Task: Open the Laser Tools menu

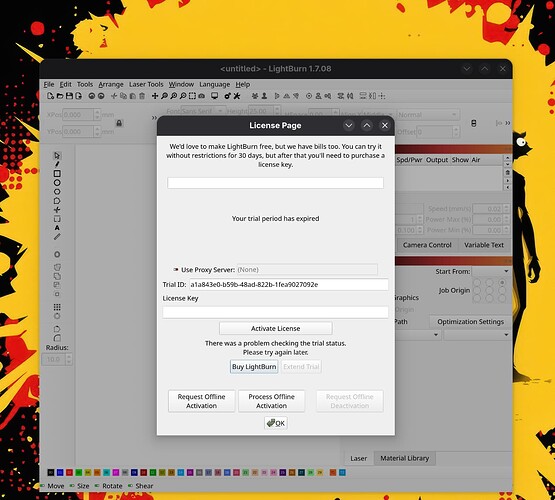Action: 146,85
